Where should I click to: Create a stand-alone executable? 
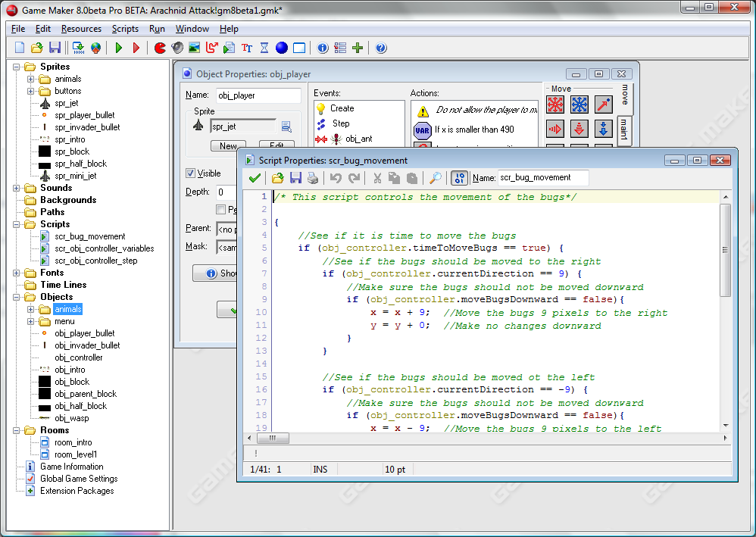[x=78, y=48]
